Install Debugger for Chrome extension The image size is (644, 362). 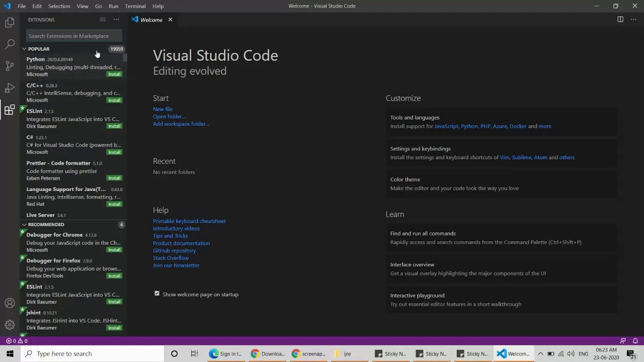[114, 250]
